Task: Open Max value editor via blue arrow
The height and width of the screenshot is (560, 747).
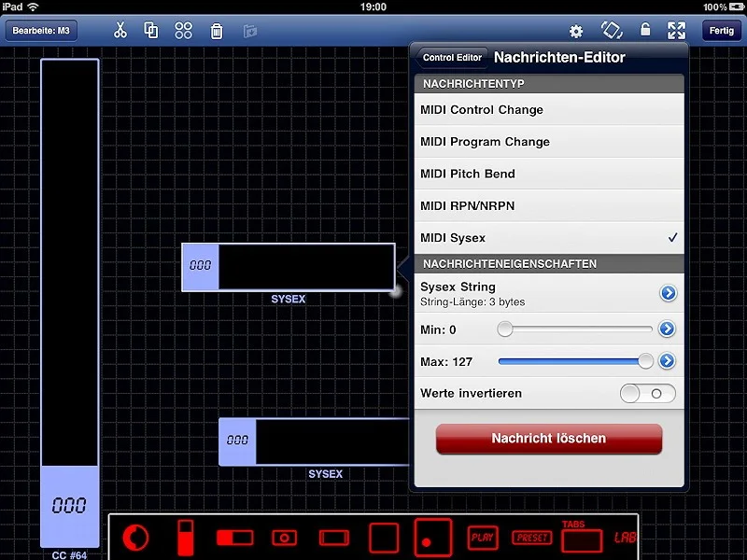Action: [x=667, y=361]
